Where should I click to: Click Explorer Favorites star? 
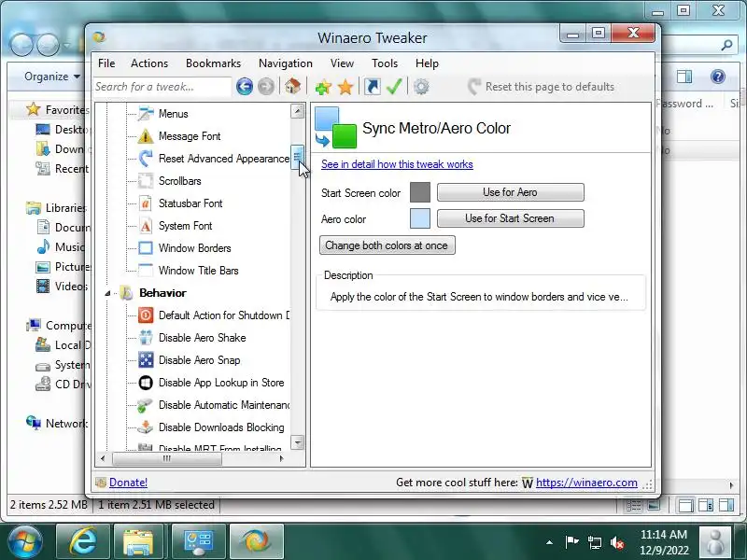tap(34, 109)
